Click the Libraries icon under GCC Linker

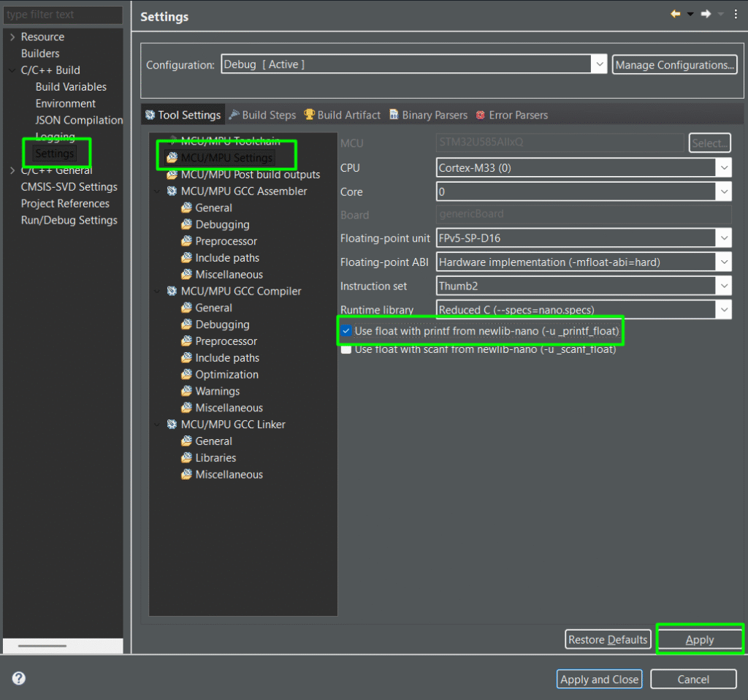point(186,458)
